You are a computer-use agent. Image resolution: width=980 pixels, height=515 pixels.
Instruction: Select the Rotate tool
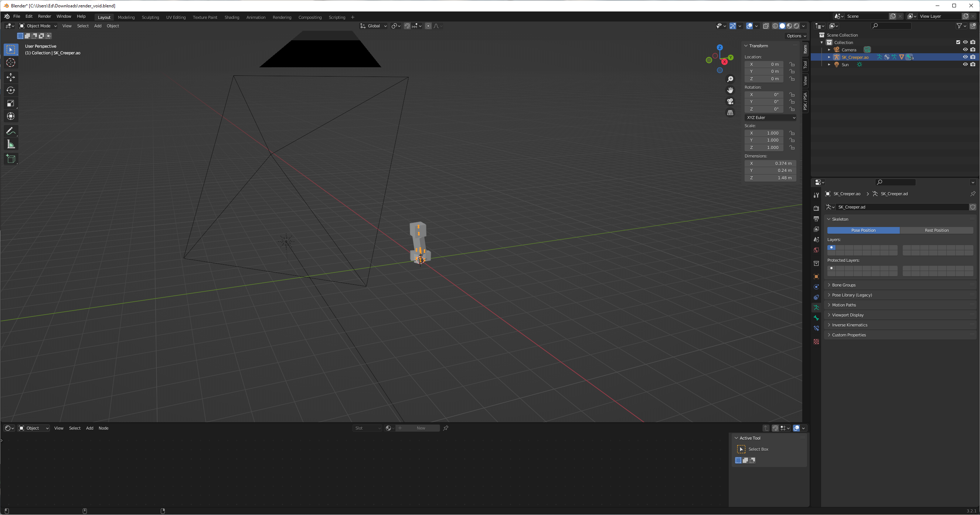[11, 90]
